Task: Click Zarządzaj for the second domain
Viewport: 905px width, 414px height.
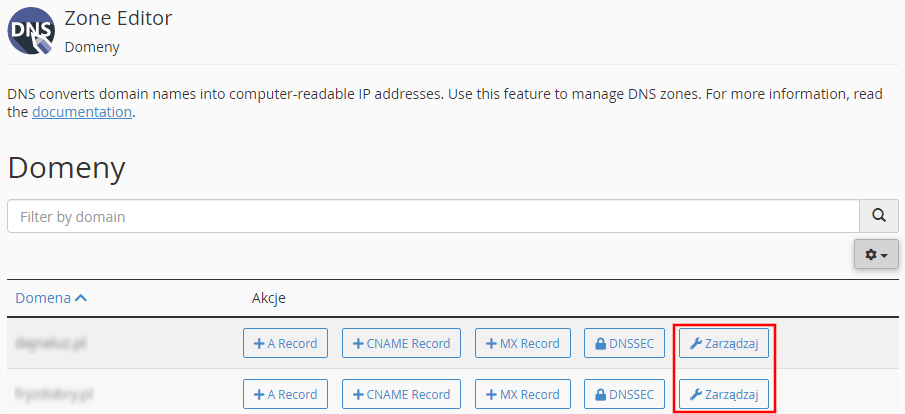Action: 724,394
